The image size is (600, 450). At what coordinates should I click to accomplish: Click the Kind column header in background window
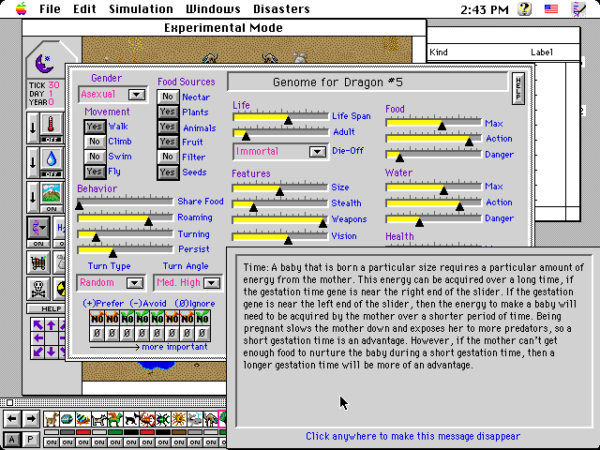(x=439, y=52)
